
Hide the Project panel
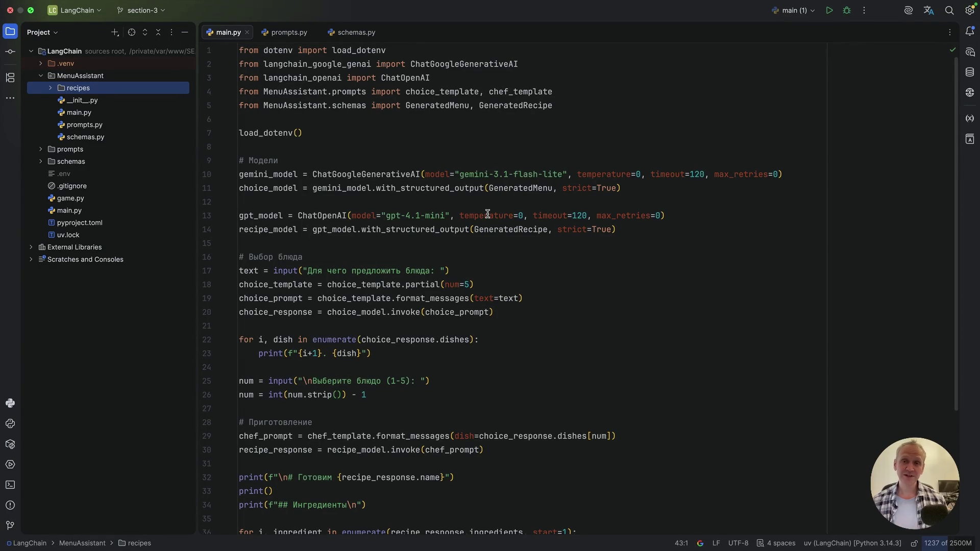pos(185,32)
